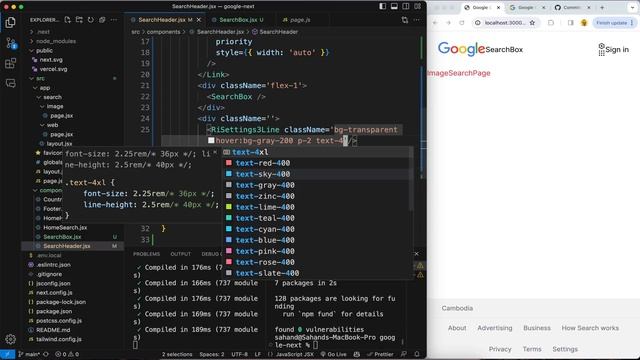Click Prettier in status bar
The height and width of the screenshot is (360, 640).
click(x=380, y=354)
